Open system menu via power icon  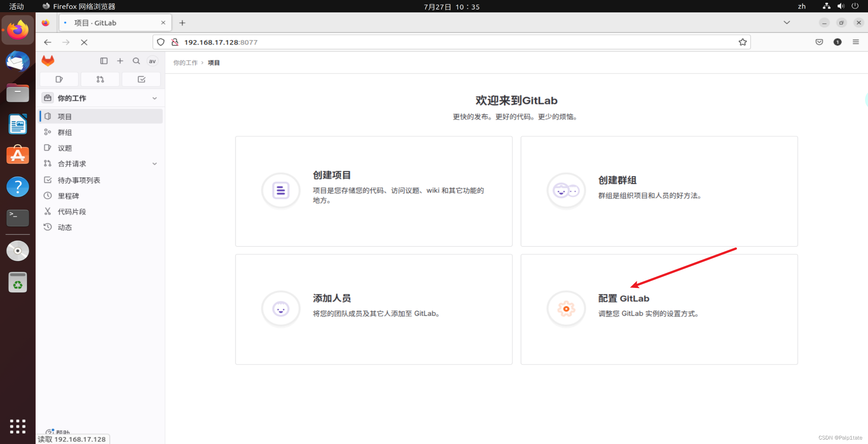point(855,6)
